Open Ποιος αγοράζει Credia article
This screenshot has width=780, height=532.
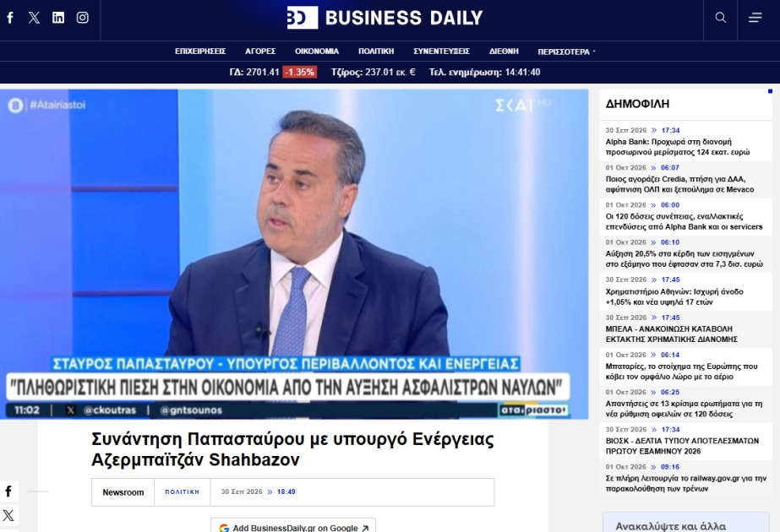pos(679,184)
